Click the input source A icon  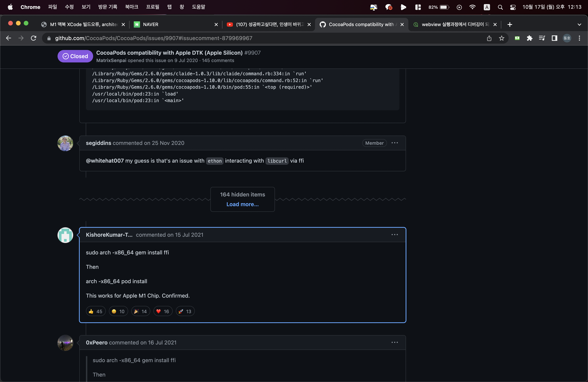[486, 7]
